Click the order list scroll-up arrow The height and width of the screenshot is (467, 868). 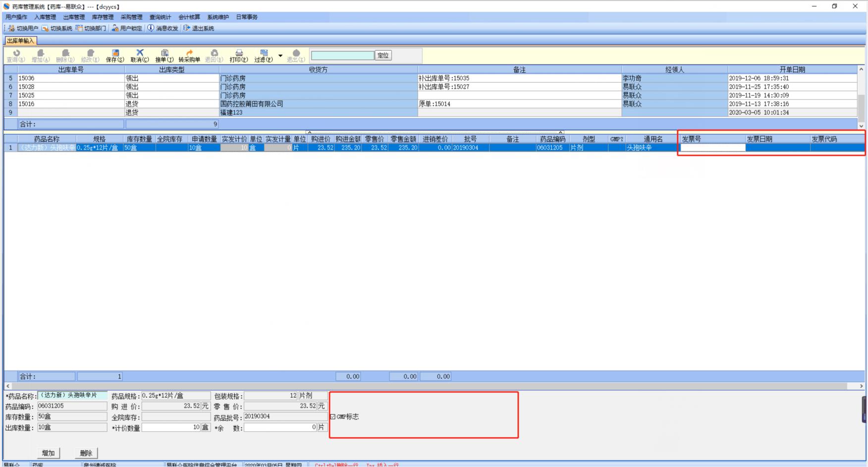(x=861, y=69)
